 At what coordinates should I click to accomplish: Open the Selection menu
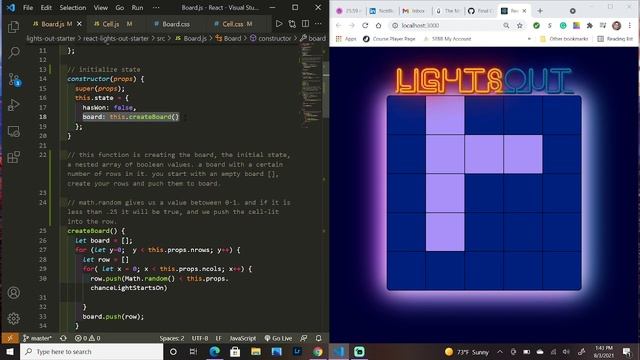click(73, 8)
